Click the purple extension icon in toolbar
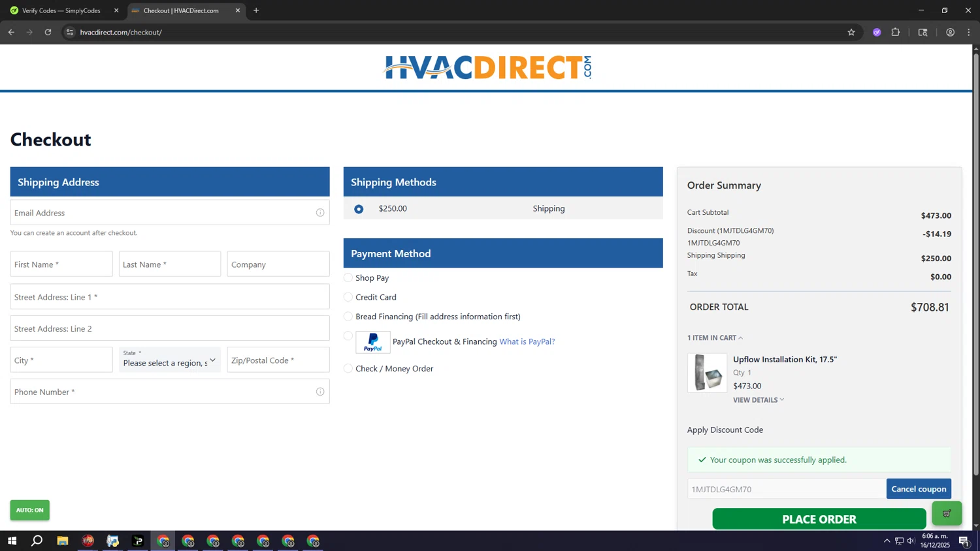The height and width of the screenshot is (551, 980). (877, 32)
